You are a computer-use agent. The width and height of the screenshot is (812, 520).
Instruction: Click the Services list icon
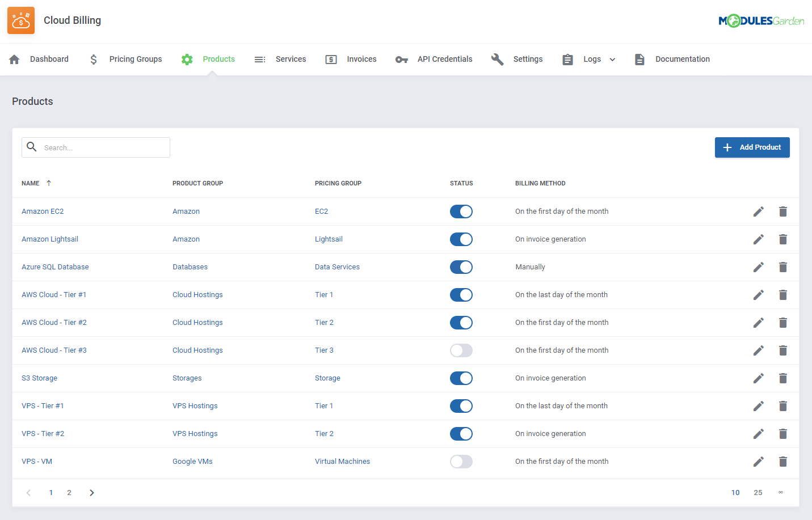(260, 59)
